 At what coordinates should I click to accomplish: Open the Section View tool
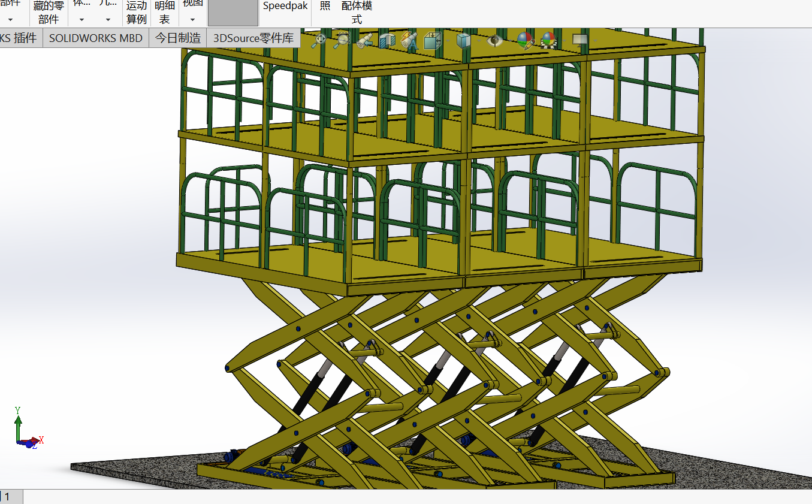[x=387, y=40]
